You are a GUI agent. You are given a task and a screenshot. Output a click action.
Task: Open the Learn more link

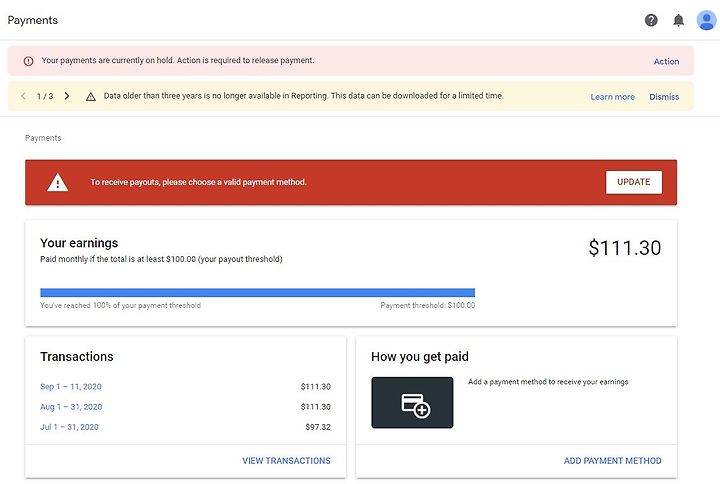tap(613, 97)
